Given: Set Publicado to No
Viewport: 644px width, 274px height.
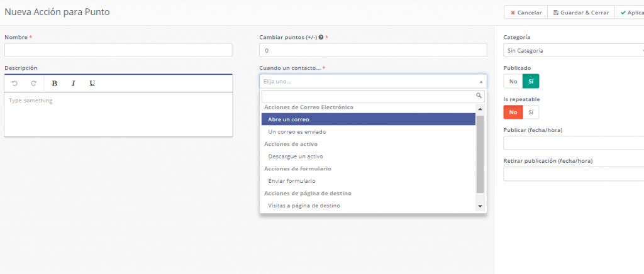Looking at the screenshot, I should 513,81.
